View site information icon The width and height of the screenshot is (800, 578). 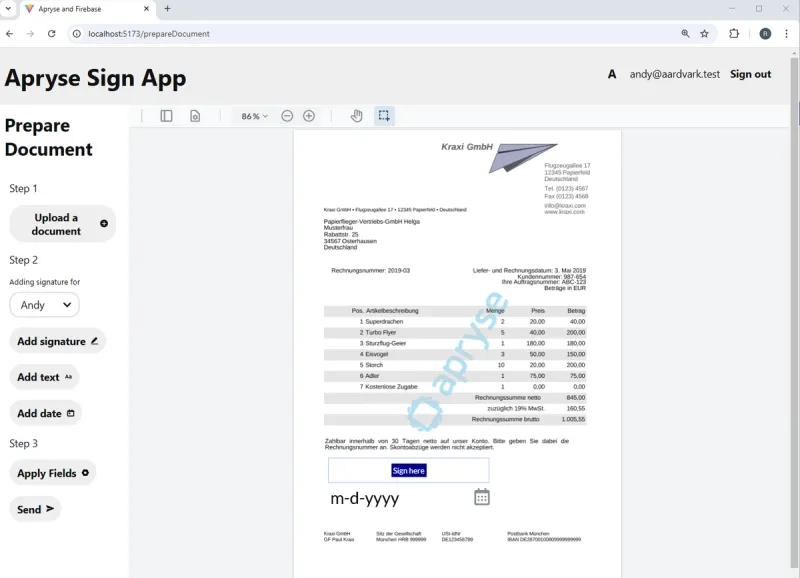coord(77,34)
